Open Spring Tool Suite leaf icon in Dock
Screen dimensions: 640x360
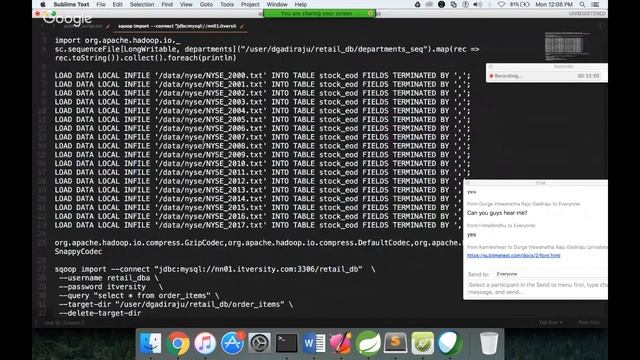pos(368,343)
